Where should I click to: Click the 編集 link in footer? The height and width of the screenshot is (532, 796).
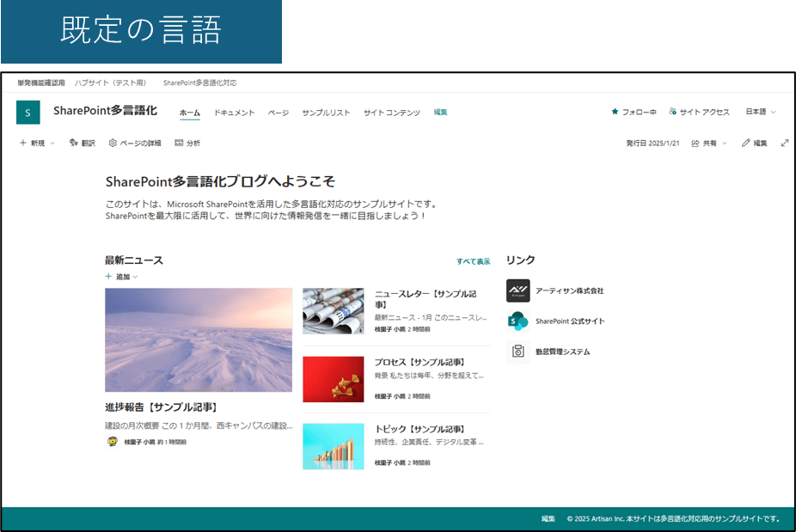click(548, 519)
